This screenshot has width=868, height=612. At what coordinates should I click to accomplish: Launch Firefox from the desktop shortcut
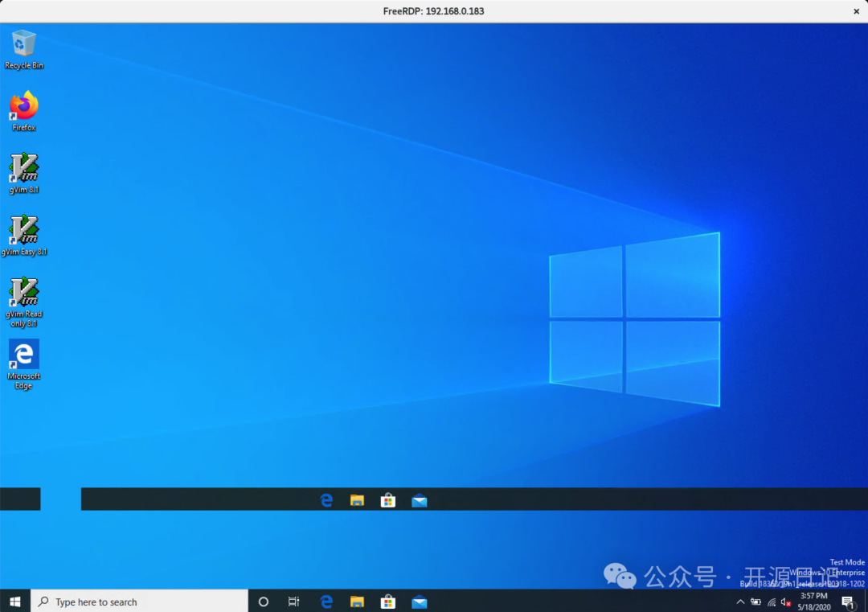pyautogui.click(x=24, y=107)
